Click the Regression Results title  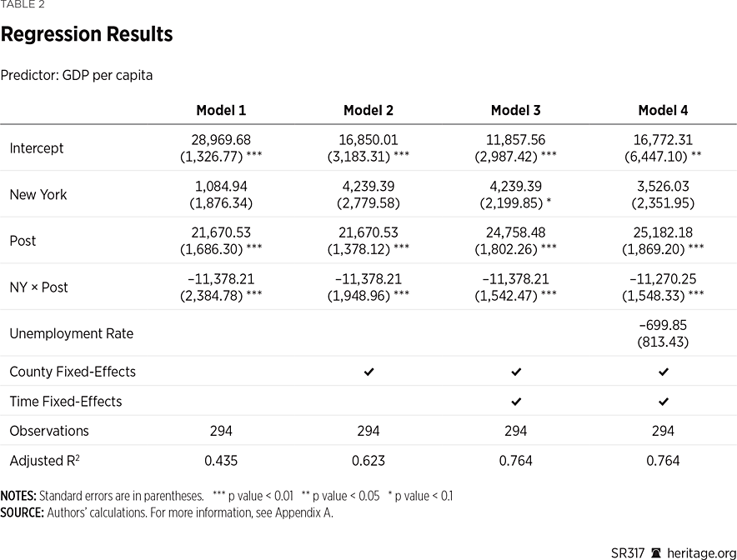[x=87, y=35]
